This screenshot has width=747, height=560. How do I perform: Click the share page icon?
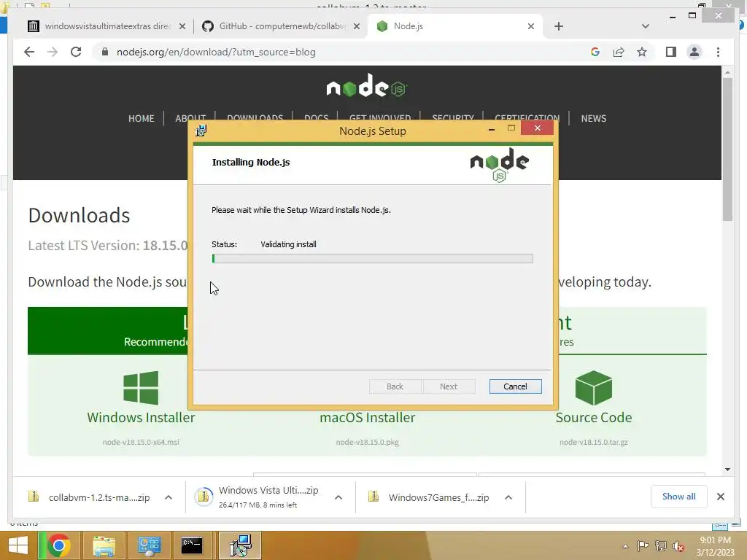pyautogui.click(x=619, y=52)
